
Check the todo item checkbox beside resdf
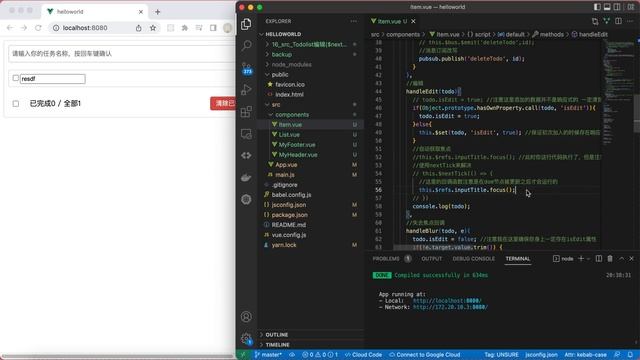click(x=16, y=78)
